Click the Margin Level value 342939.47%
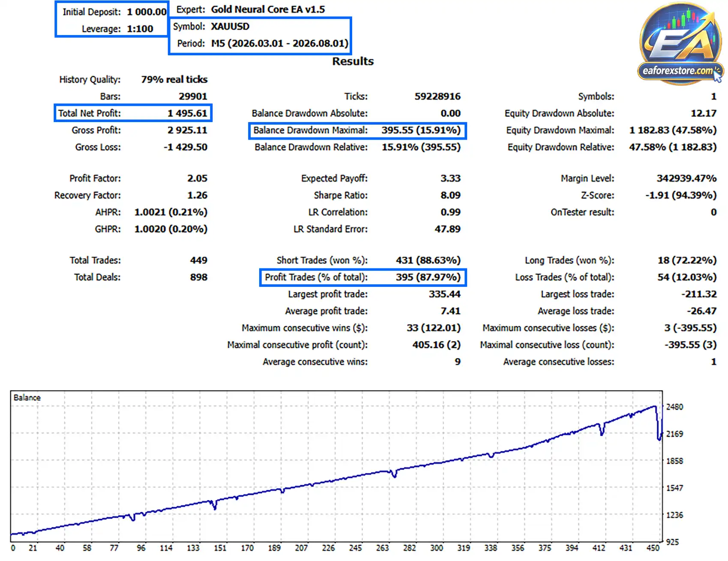The width and height of the screenshot is (728, 561). point(686,178)
